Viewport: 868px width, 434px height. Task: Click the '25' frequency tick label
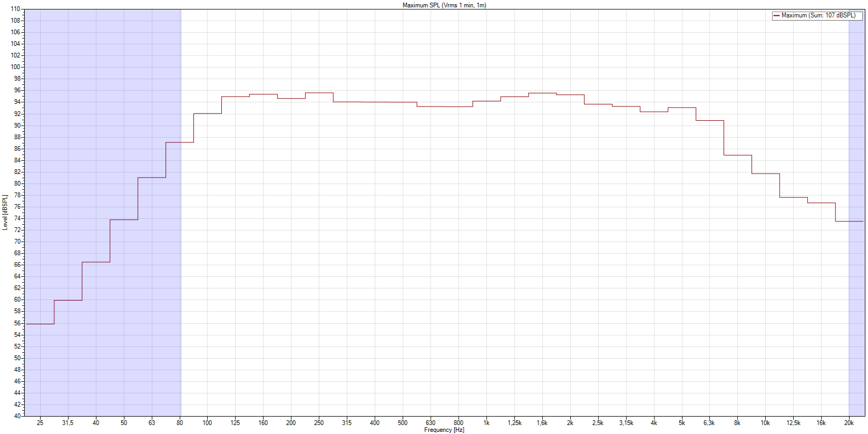pos(40,423)
